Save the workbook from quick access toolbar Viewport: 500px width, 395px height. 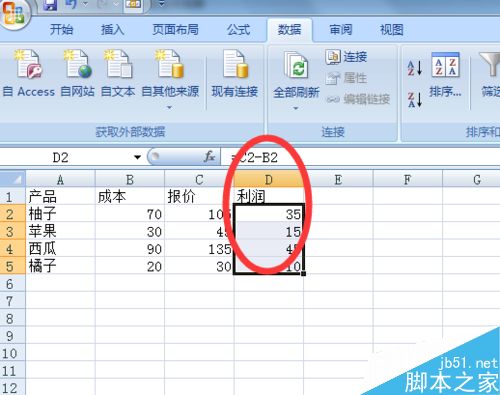(50, 4)
